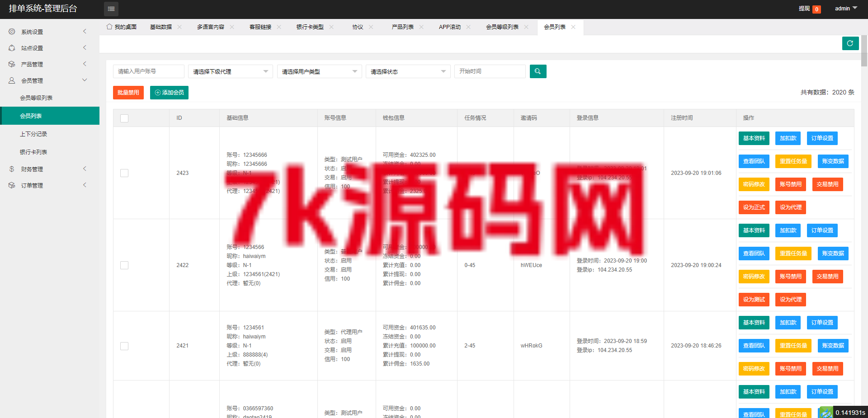Viewport: 868px width, 418px height.
Task: Open the 请选择状态 dropdown
Action: pyautogui.click(x=408, y=71)
